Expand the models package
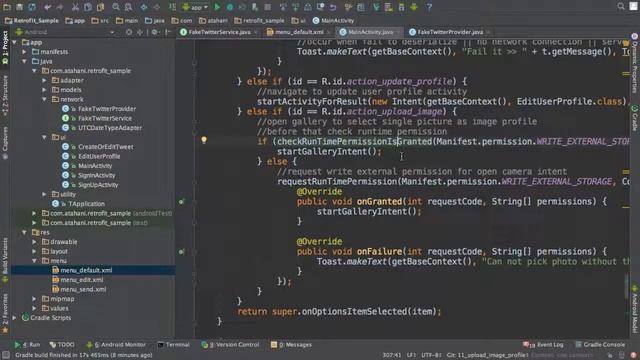Screen dimensions: 640x360 coord(44,90)
